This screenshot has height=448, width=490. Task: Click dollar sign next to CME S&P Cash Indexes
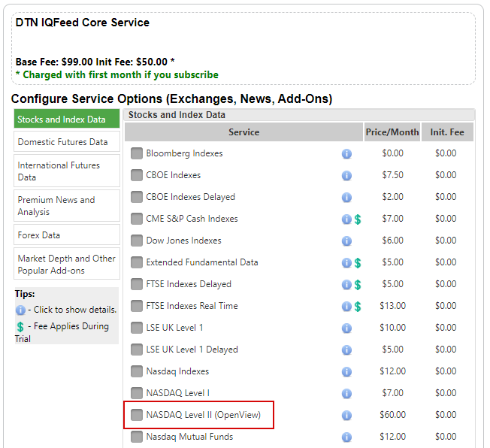[358, 219]
